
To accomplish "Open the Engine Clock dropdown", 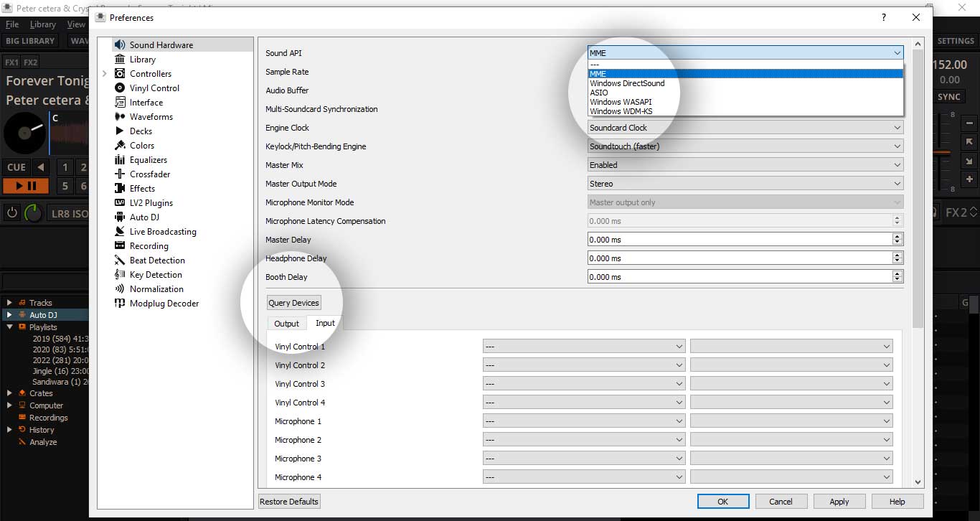I will [x=745, y=128].
